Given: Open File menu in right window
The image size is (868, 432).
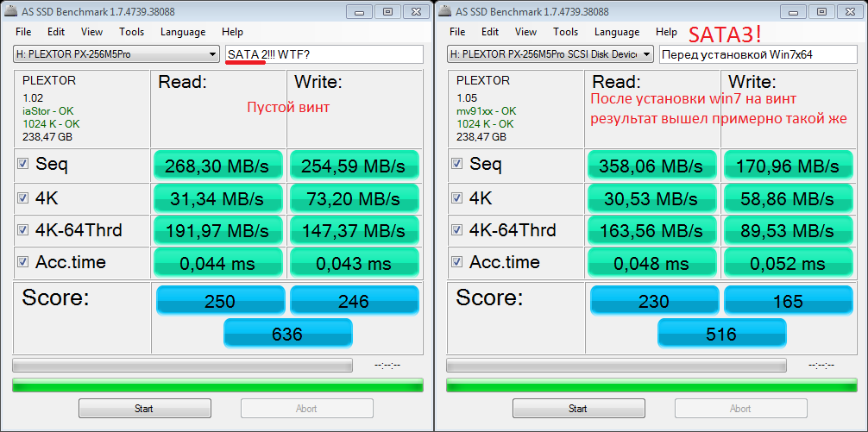Looking at the screenshot, I should 457,32.
